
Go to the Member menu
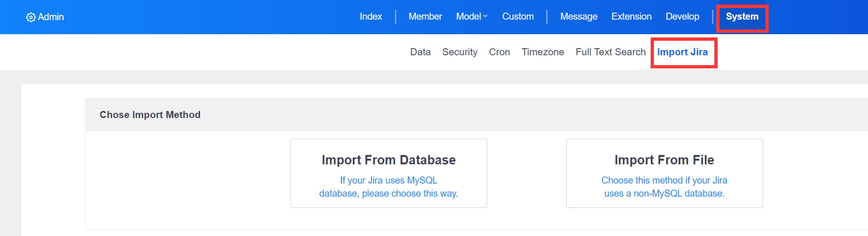tap(425, 16)
